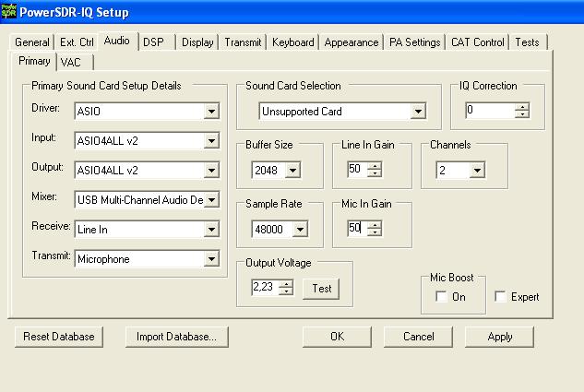584x392 pixels.
Task: Open the Sample Rate dropdown
Action: 301,229
